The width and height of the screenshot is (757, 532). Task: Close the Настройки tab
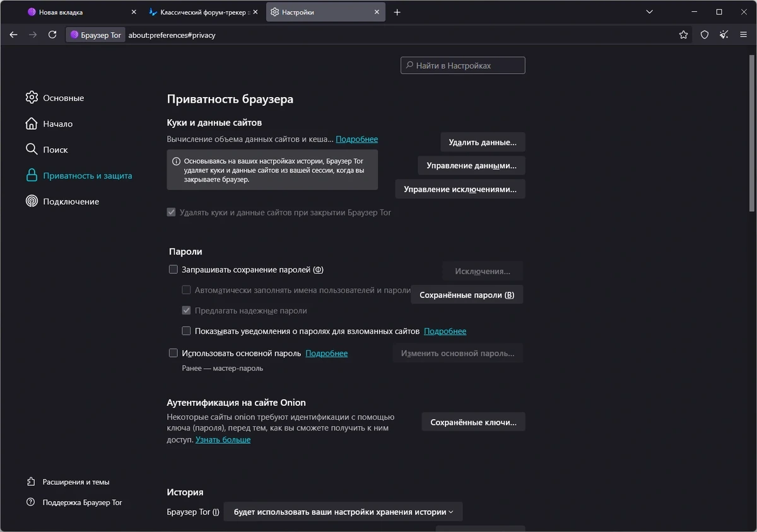pyautogui.click(x=377, y=12)
